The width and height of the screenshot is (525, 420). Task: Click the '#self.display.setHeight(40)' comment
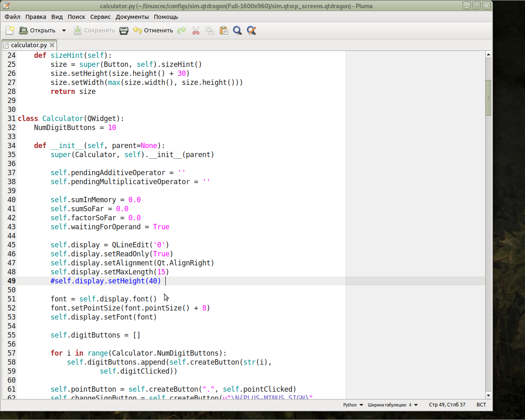coord(106,281)
